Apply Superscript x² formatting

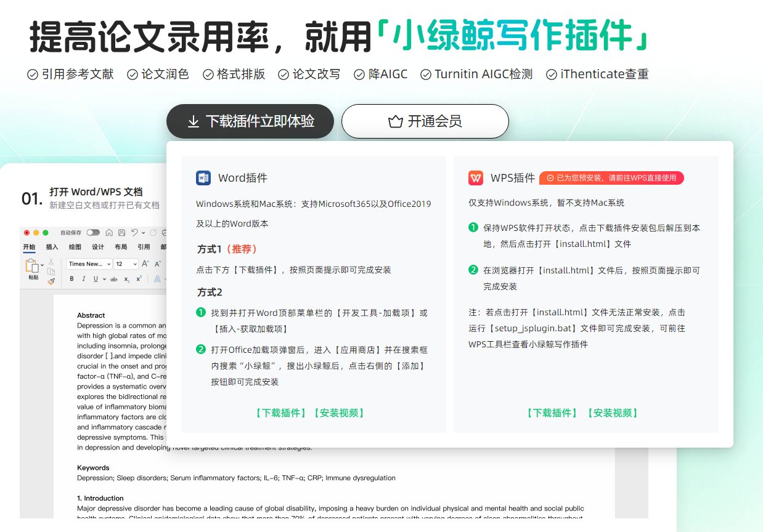tap(139, 278)
